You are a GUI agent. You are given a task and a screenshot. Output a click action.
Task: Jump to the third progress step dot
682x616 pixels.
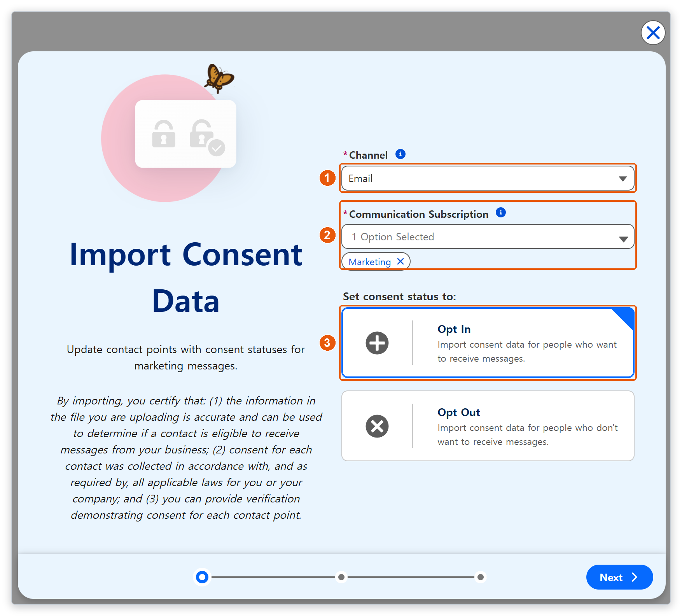point(481,577)
